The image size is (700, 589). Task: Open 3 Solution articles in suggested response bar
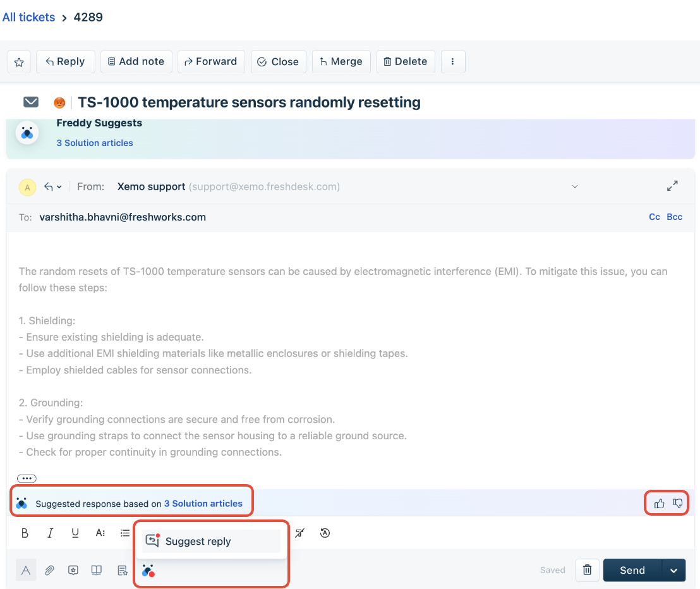[203, 504]
